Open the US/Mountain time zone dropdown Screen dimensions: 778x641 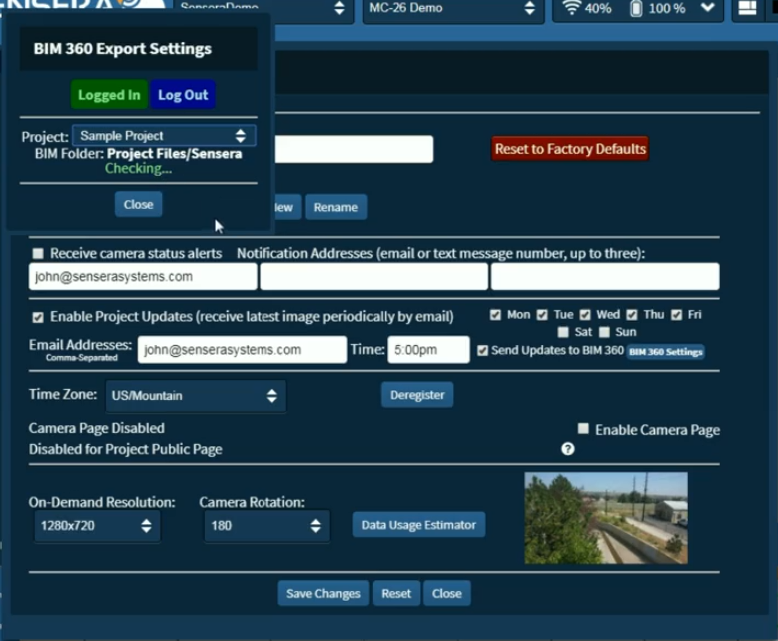195,396
